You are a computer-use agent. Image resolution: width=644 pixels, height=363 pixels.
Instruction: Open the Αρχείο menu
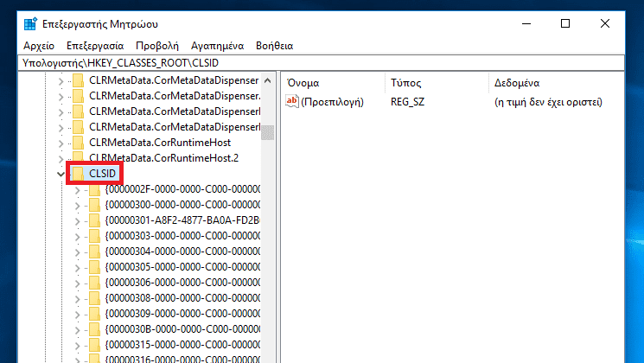click(39, 46)
